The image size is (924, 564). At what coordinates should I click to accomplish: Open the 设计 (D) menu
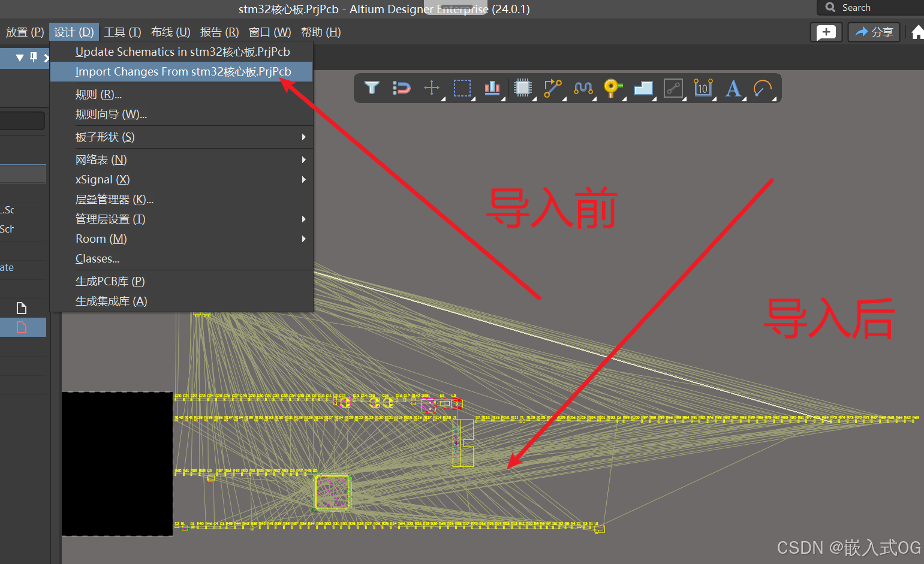tap(74, 32)
